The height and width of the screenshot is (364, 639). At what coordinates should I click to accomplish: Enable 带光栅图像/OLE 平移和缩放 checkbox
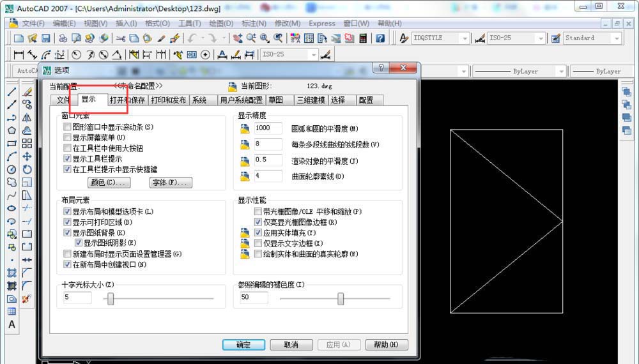point(258,212)
